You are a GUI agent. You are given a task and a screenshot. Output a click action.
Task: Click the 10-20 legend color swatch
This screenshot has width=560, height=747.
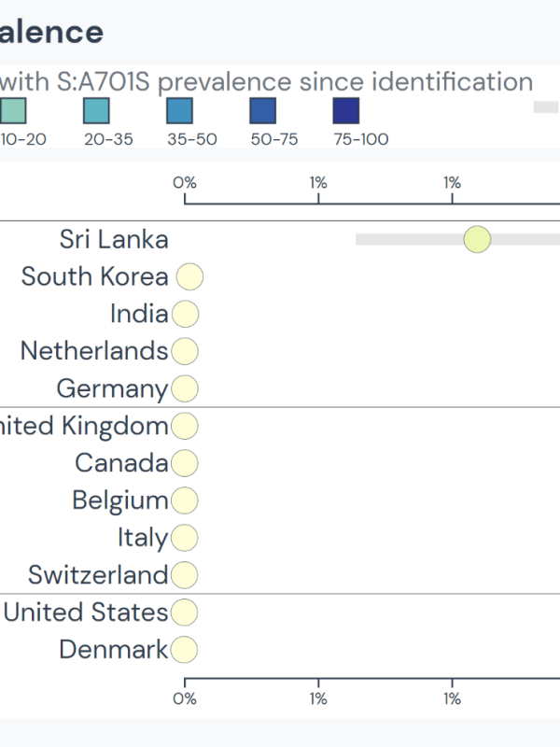[13, 111]
